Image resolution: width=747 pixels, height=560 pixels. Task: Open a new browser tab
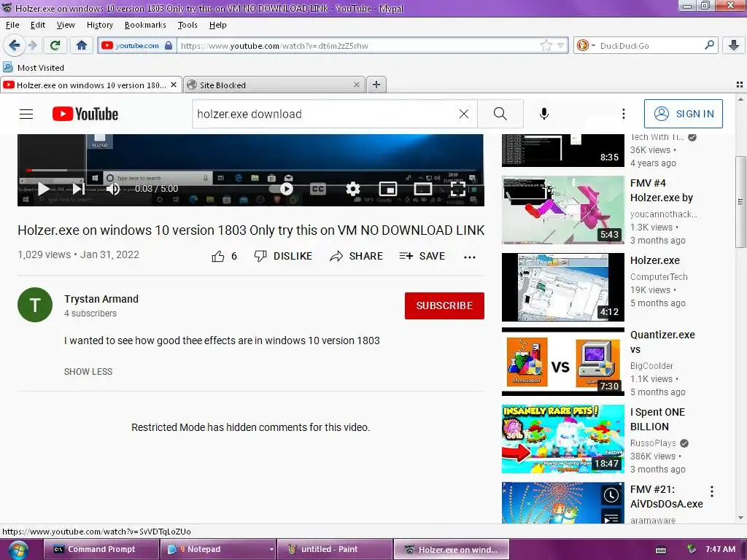(x=376, y=85)
